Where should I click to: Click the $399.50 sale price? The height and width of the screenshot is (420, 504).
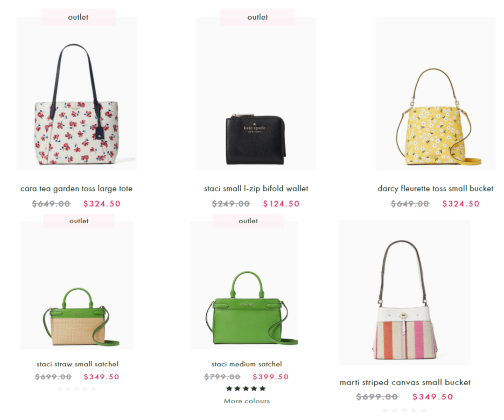271,377
